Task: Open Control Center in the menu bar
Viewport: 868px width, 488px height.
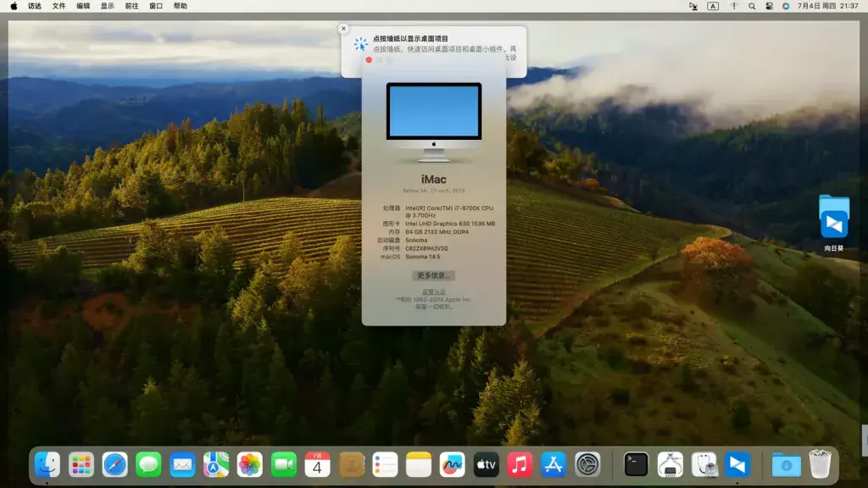Action: 769,6
